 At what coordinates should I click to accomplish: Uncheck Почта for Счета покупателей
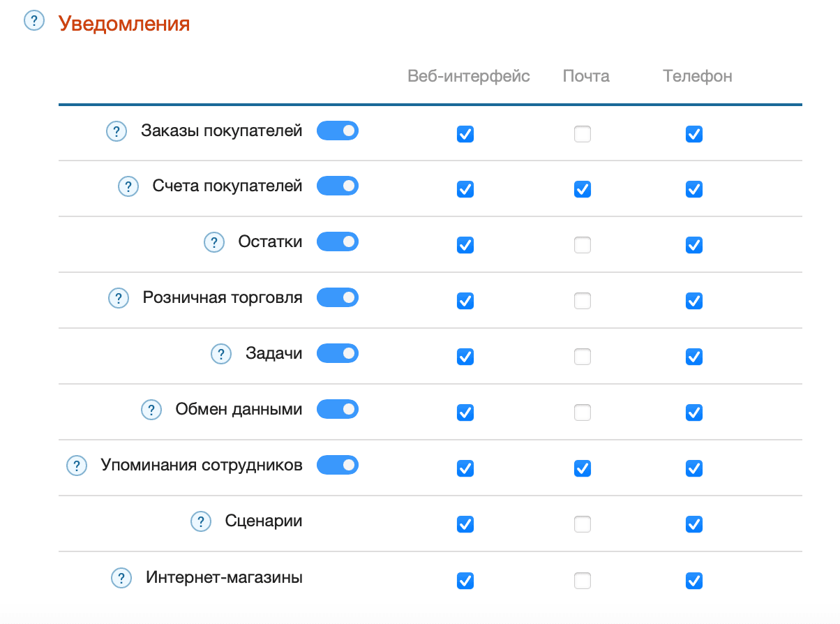(x=583, y=189)
